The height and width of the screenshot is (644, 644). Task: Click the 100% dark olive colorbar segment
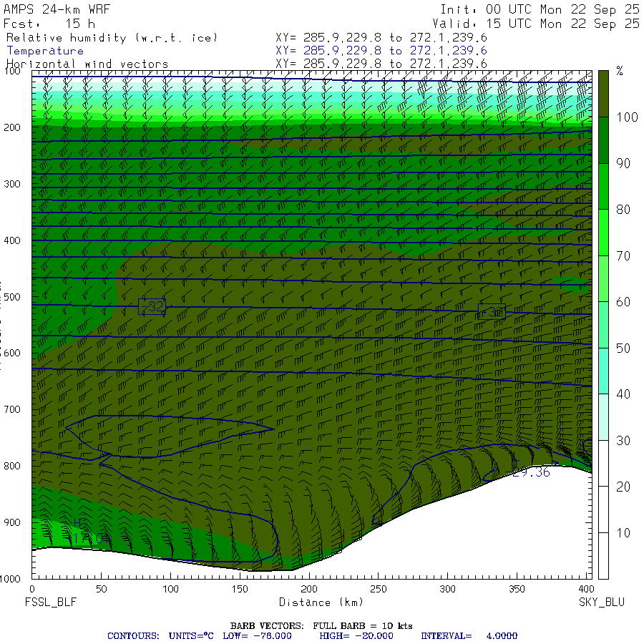tap(603, 94)
